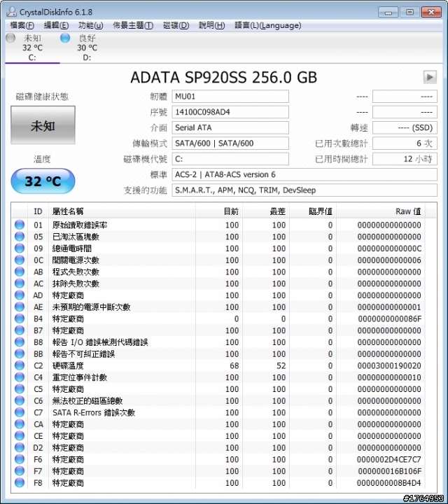Click status orb for attribute B7
448x504 pixels.
point(20,330)
